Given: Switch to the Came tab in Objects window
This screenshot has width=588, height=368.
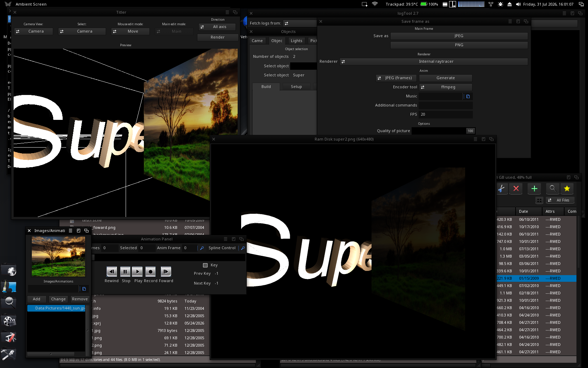Looking at the screenshot, I should click(257, 41).
